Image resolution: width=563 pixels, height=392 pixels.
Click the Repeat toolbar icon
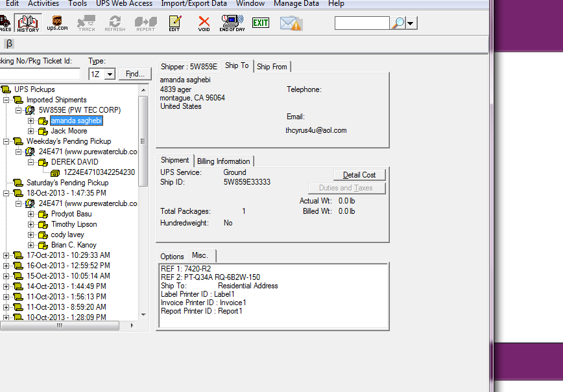(145, 23)
